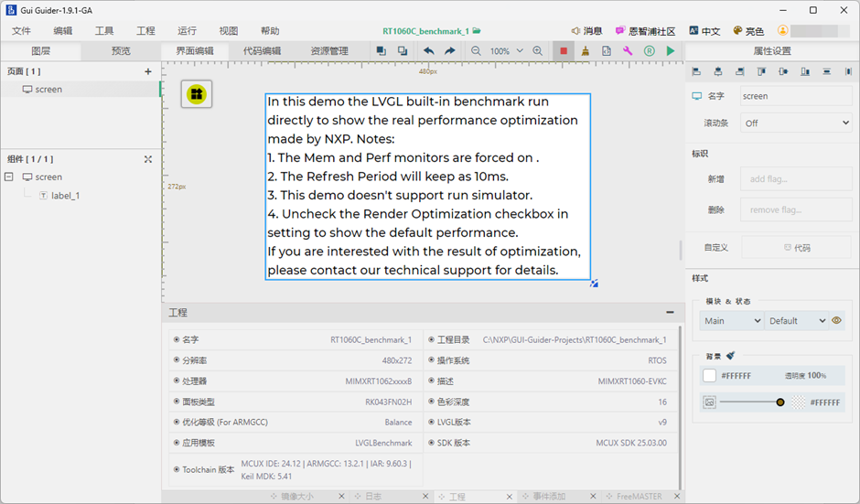The image size is (860, 504).
Task: Align widgets to vertical center
Action: [x=783, y=71]
